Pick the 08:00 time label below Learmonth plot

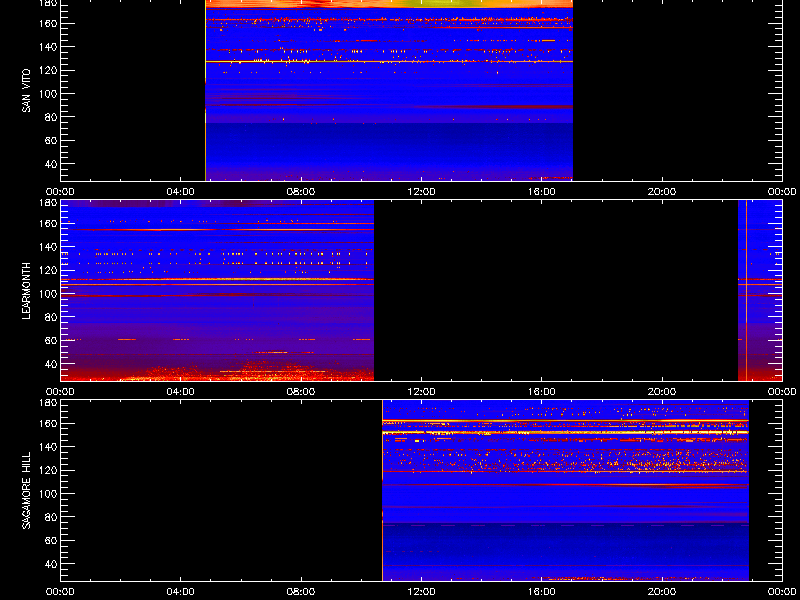[x=301, y=392]
